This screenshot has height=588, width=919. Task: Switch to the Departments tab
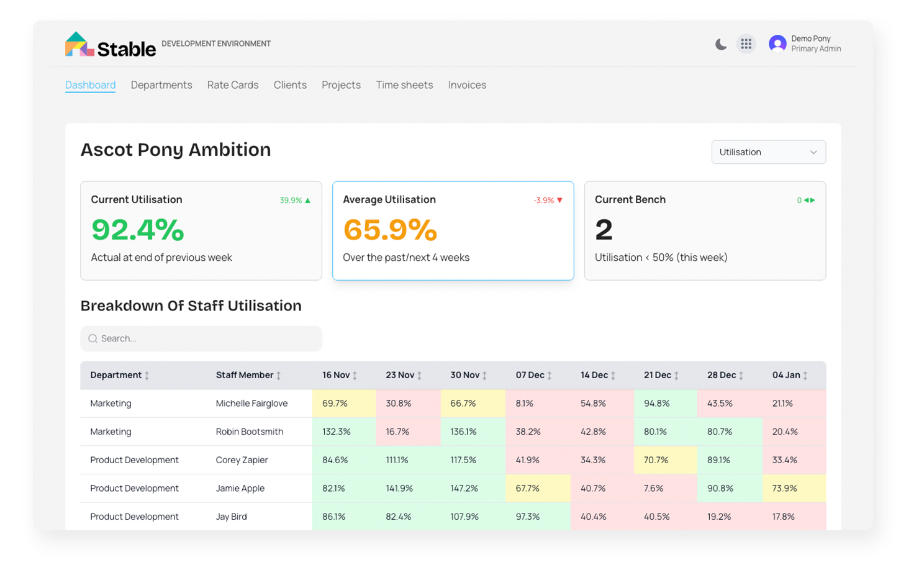[x=161, y=85]
